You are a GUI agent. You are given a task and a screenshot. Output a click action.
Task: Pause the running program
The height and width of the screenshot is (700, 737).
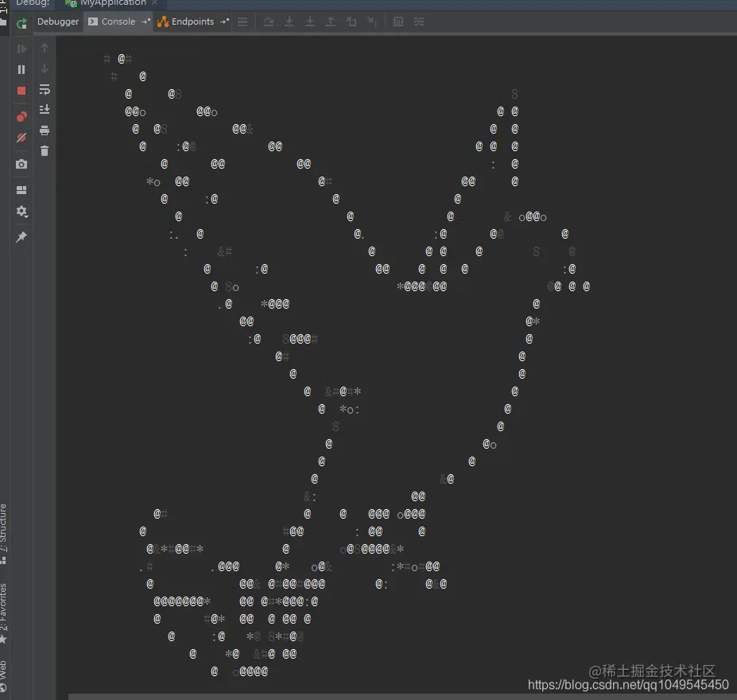21,69
